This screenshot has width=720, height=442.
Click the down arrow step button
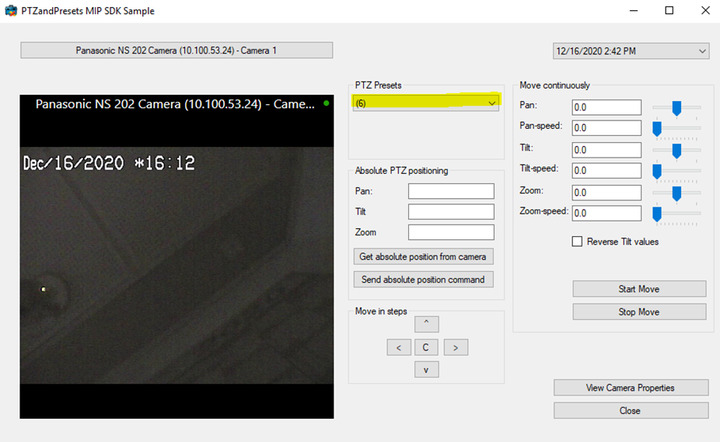coord(426,370)
